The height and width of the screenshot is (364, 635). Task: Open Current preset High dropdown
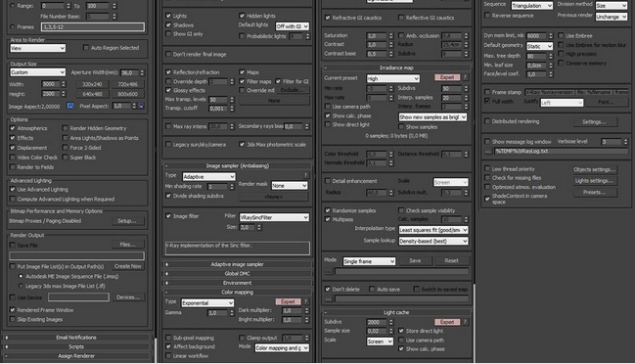(392, 78)
